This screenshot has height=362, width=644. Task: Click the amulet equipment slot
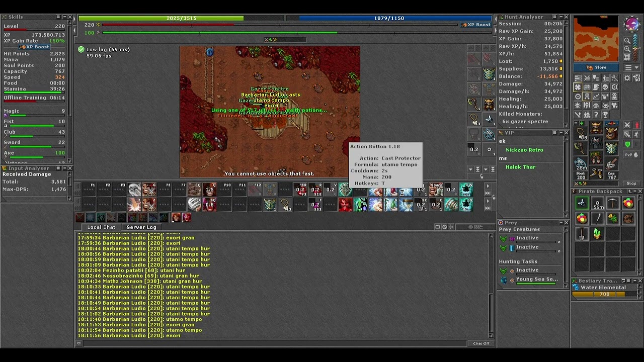click(580, 134)
